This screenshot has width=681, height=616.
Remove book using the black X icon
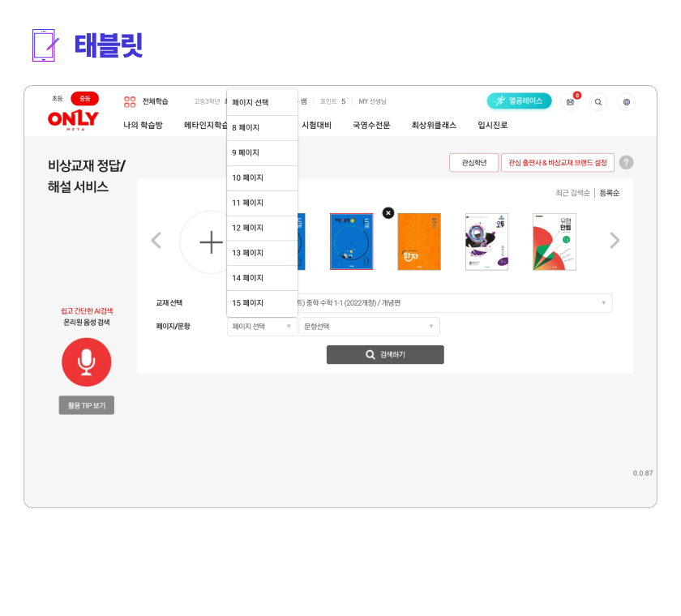[388, 212]
